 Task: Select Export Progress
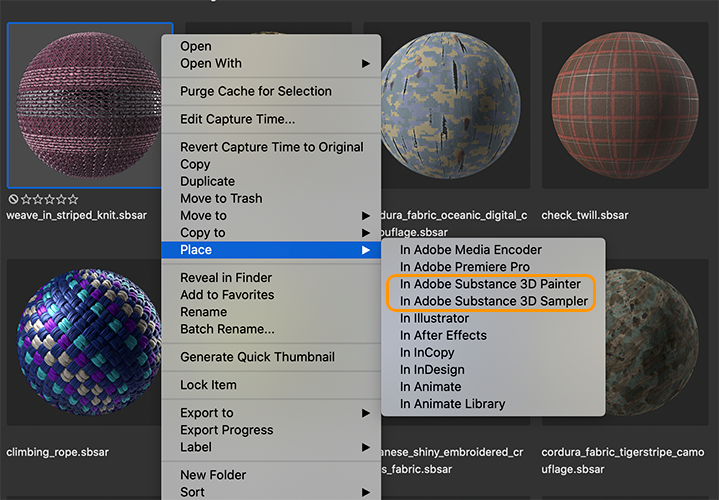click(271, 430)
